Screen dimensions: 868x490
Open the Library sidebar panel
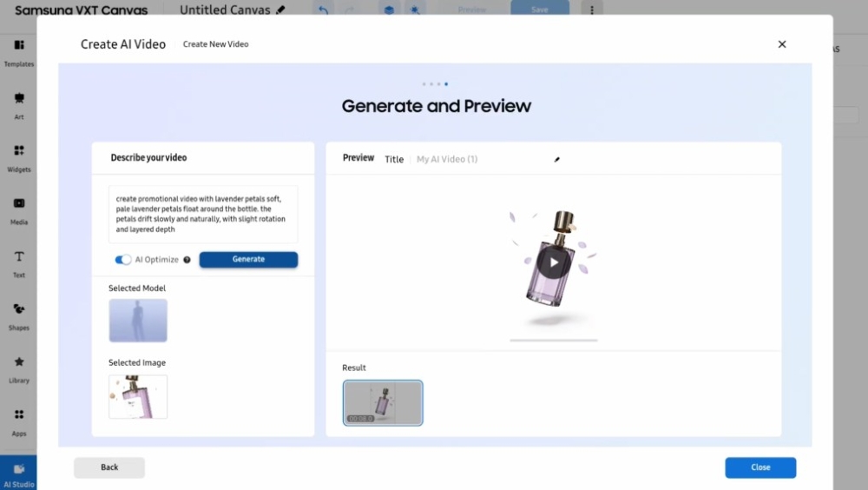18,367
